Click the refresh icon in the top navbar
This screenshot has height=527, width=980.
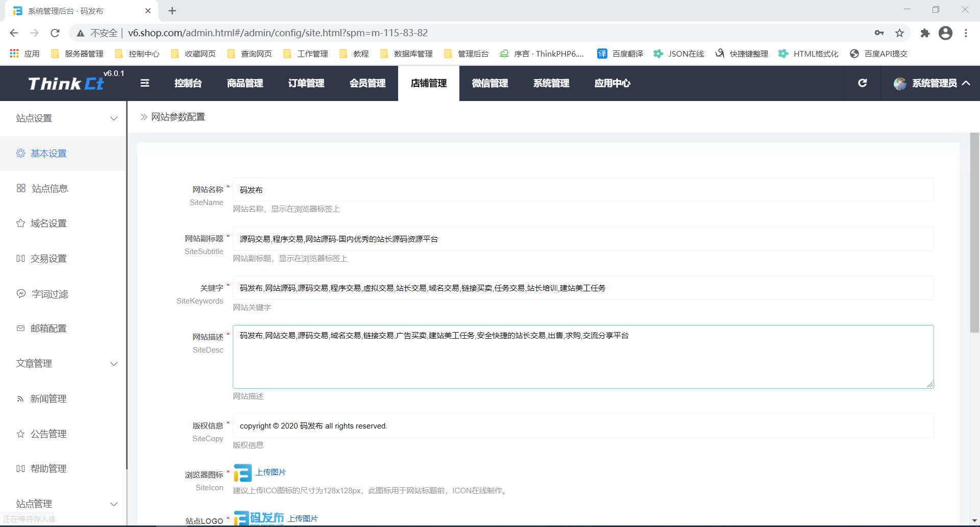click(x=862, y=83)
